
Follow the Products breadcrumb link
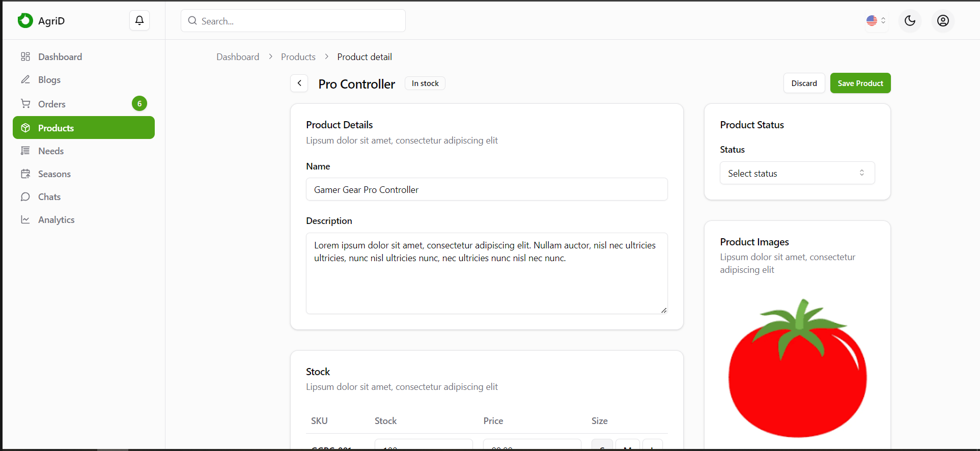[x=298, y=57]
